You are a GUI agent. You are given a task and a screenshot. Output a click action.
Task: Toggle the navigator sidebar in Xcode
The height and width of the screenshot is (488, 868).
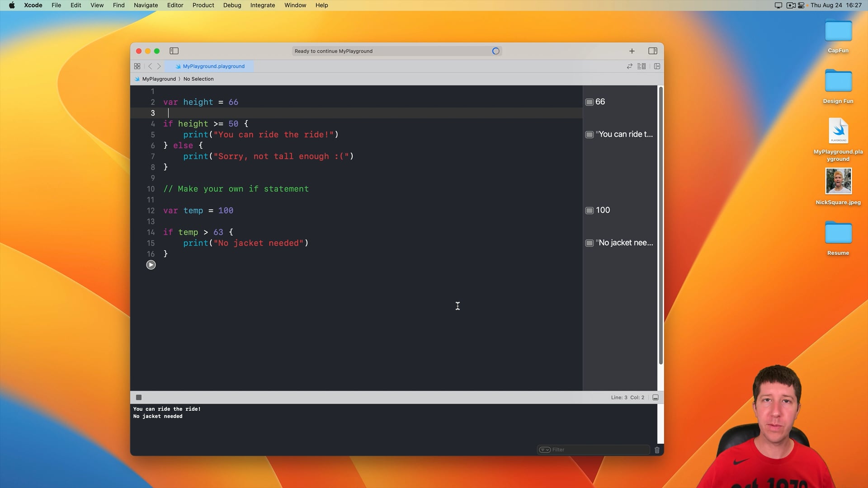[174, 51]
